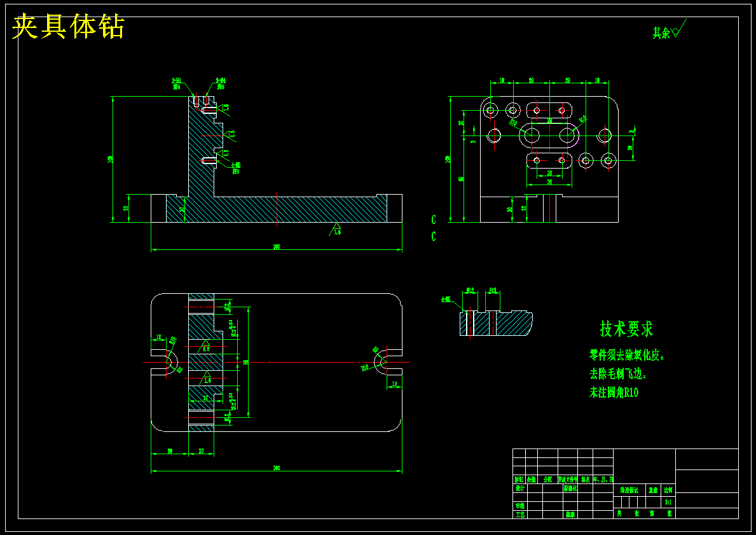This screenshot has height=535, width=756.
Task: Select the yellow title text 夹具体钻
Action: (x=68, y=27)
